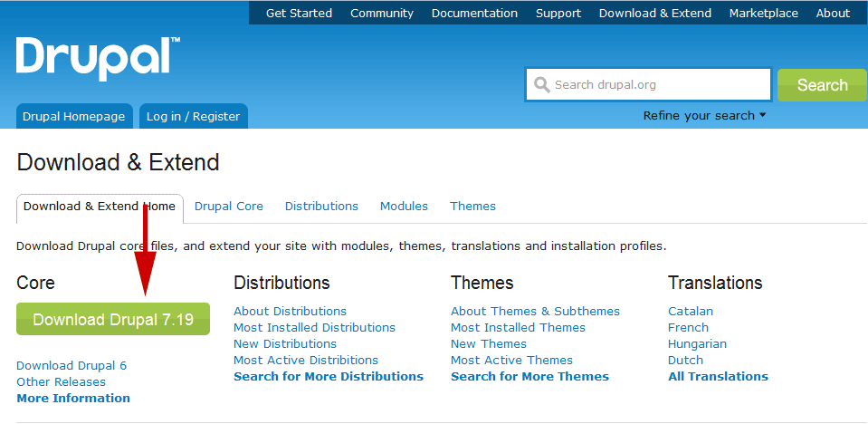Switch to the Drupal Core tab
The image size is (868, 424).
pyautogui.click(x=229, y=207)
